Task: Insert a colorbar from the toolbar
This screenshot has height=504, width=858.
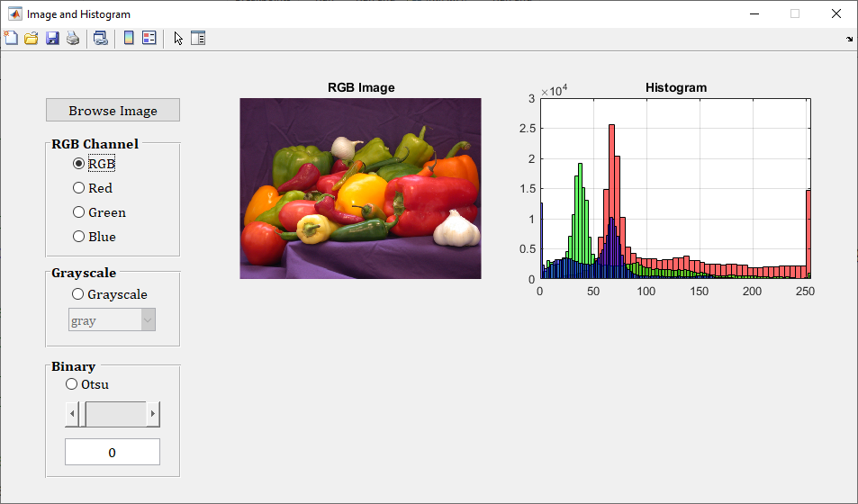Action: coord(129,38)
